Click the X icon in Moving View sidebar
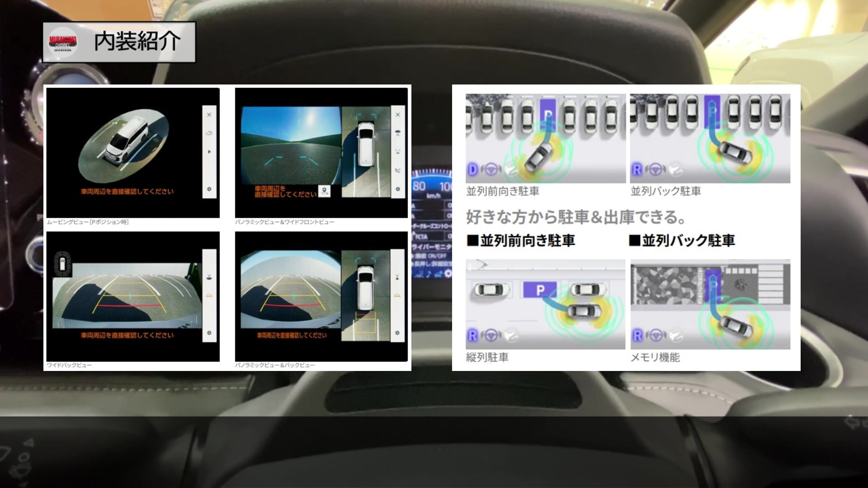This screenshot has height=488, width=868. (x=209, y=115)
